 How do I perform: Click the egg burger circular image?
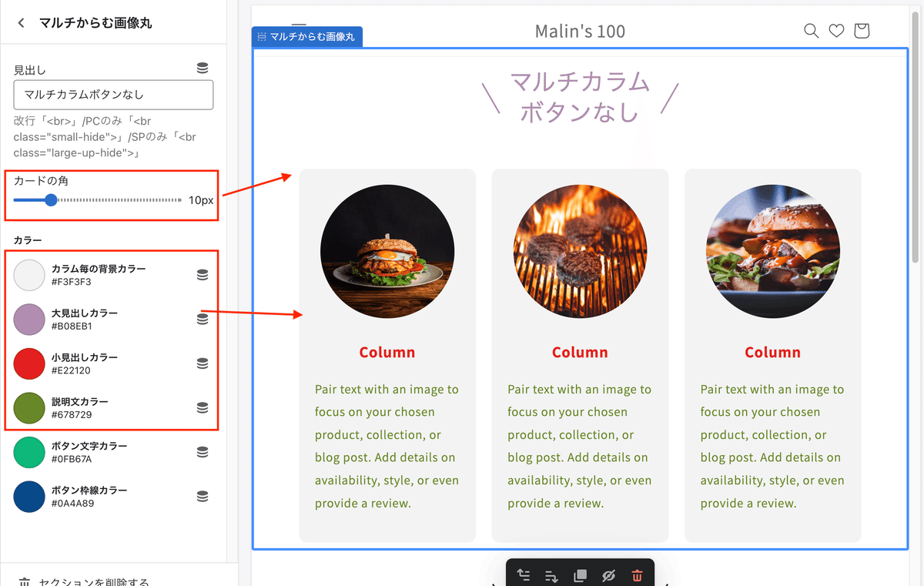click(387, 252)
